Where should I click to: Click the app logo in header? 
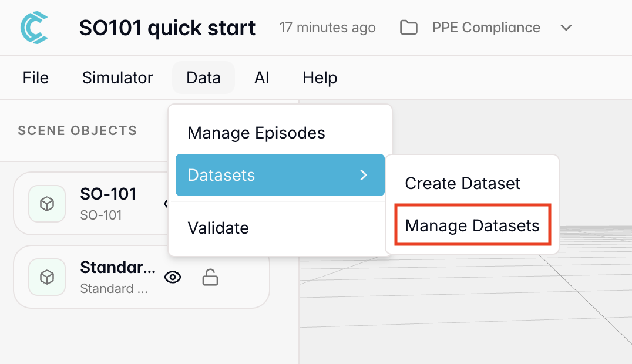[33, 28]
